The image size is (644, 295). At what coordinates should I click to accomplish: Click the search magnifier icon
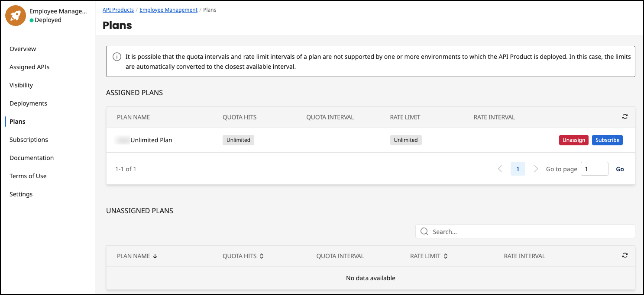(x=424, y=231)
